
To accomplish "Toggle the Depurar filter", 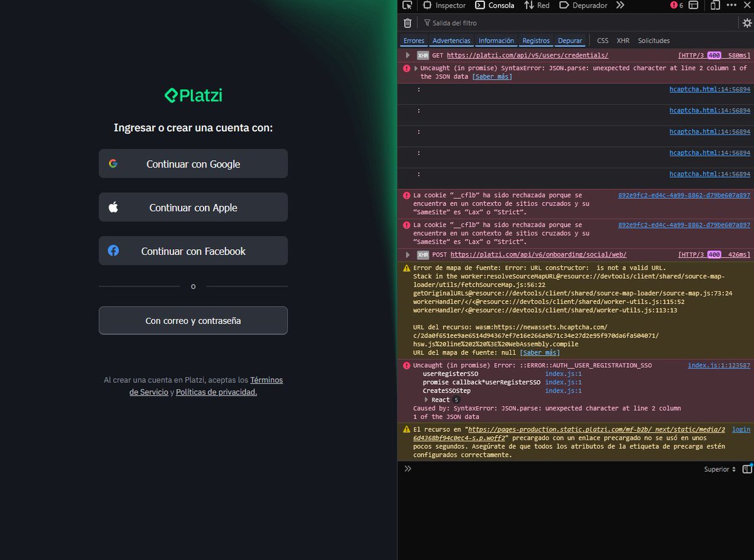I will click(570, 40).
